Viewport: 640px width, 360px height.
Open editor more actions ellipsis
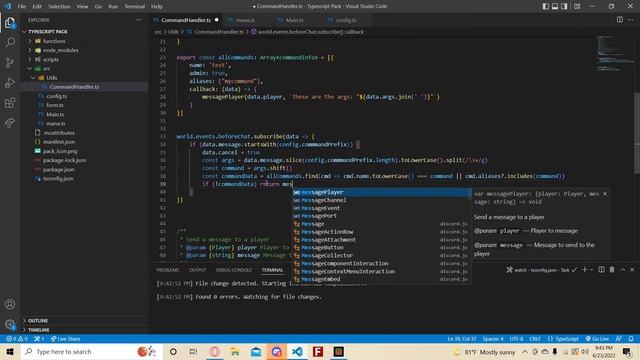click(x=631, y=20)
